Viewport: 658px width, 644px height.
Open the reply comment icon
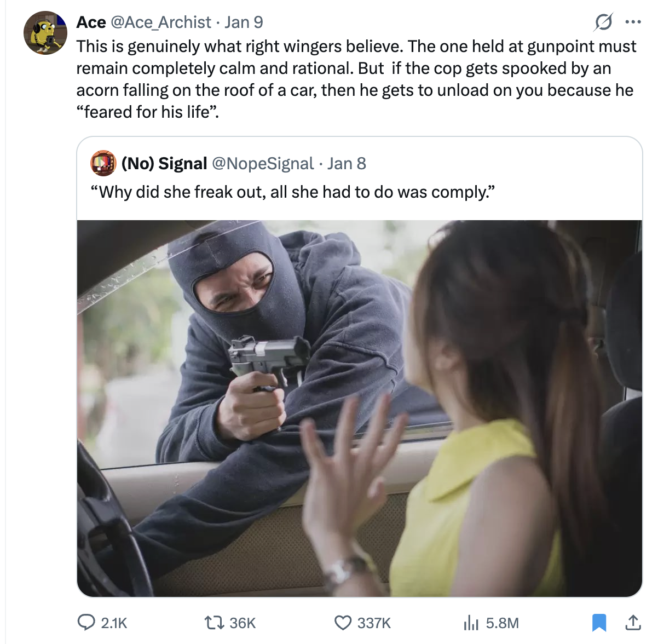(x=86, y=623)
